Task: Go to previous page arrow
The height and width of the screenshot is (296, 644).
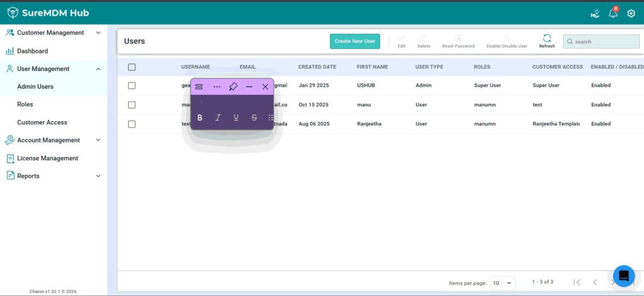Action: click(595, 282)
